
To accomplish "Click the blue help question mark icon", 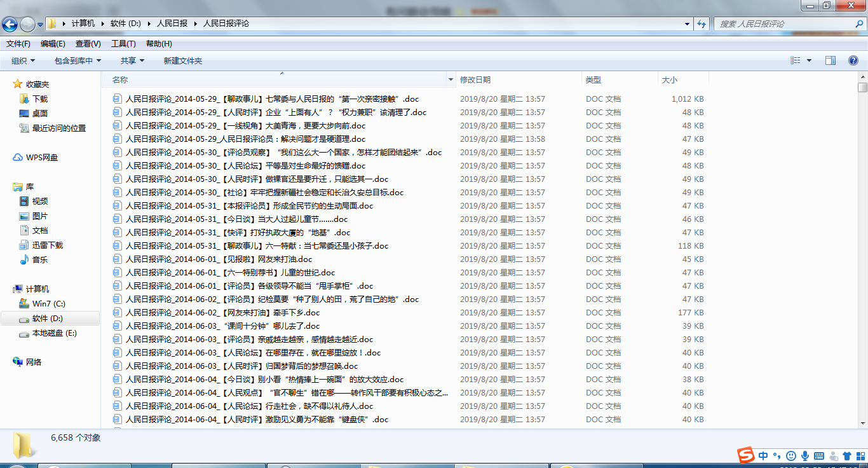I will point(853,60).
